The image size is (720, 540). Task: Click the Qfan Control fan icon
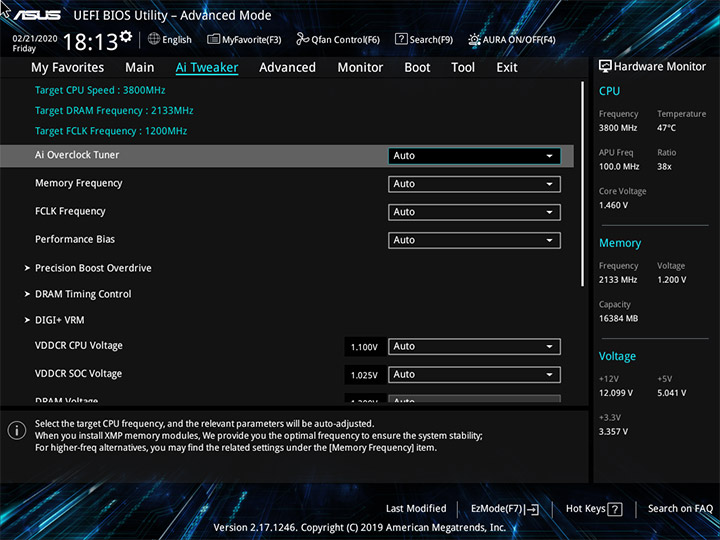click(x=303, y=39)
